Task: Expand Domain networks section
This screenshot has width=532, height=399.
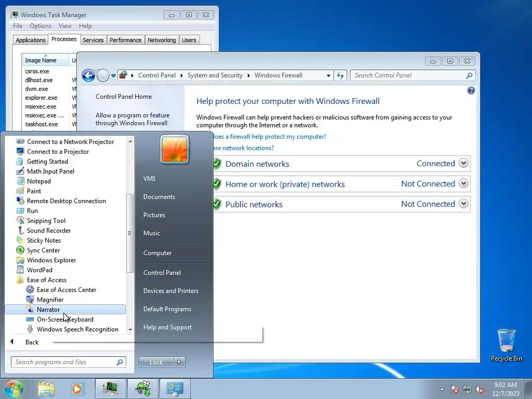Action: pos(463,163)
